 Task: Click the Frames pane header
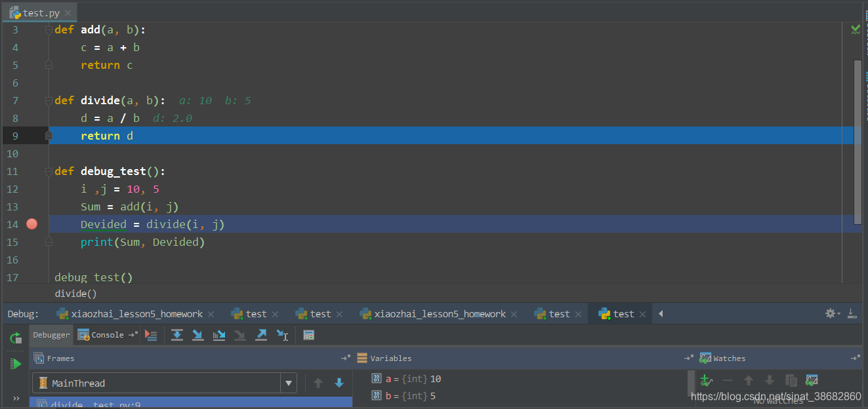coord(190,359)
